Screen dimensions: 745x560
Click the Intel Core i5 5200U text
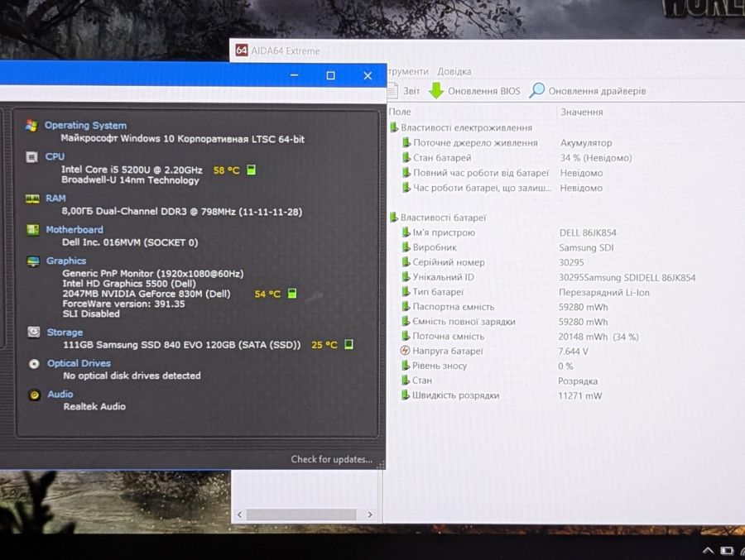[132, 170]
